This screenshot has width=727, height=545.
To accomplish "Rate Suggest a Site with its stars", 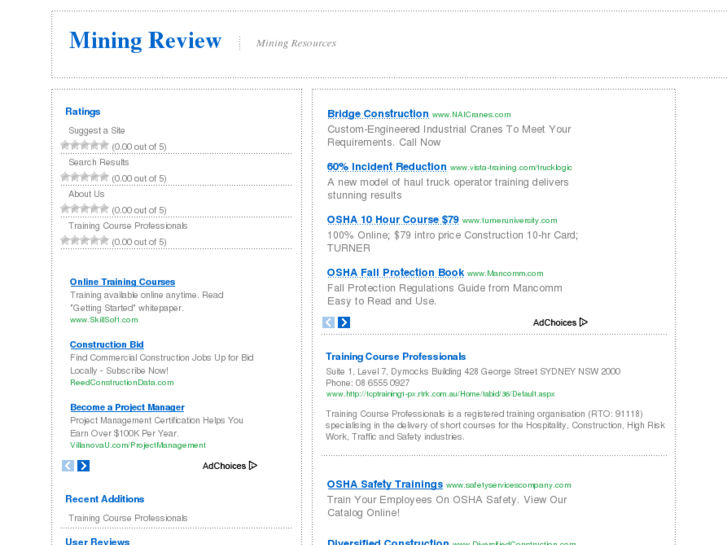I will [84, 146].
